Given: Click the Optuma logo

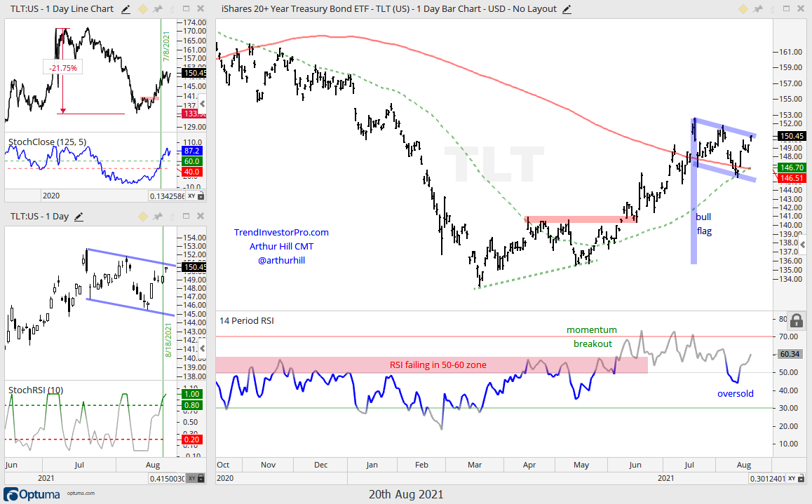Looking at the screenshot, I should click(x=32, y=494).
